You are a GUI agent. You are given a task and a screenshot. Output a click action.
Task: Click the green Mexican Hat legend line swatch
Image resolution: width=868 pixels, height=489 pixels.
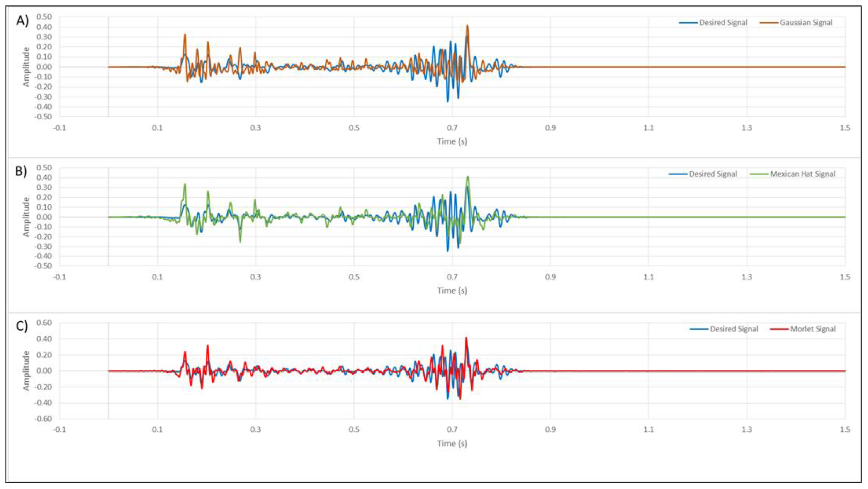coord(759,174)
